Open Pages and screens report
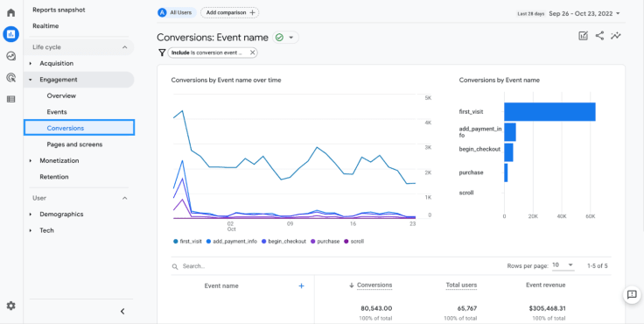 [74, 144]
